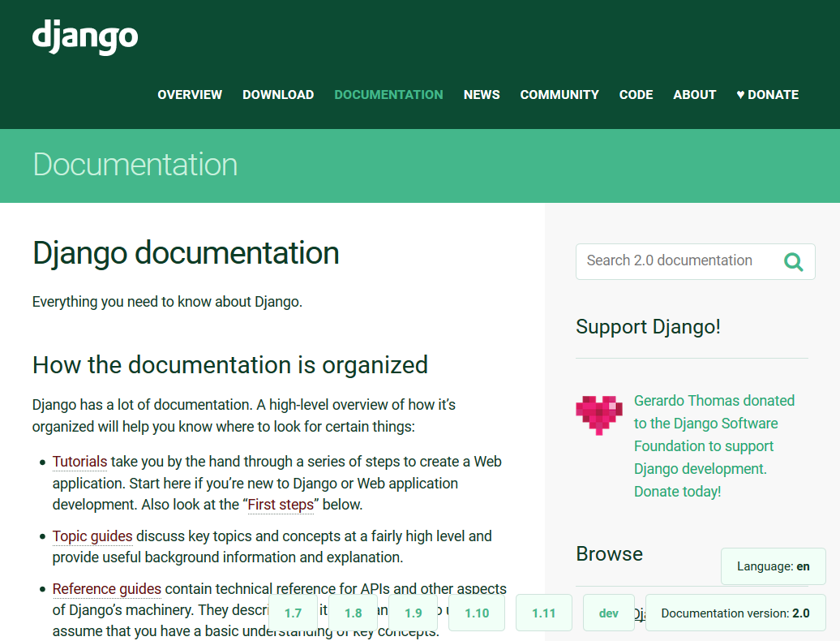Follow the Tutorials link
Screen dimensions: 840x641
click(x=79, y=462)
